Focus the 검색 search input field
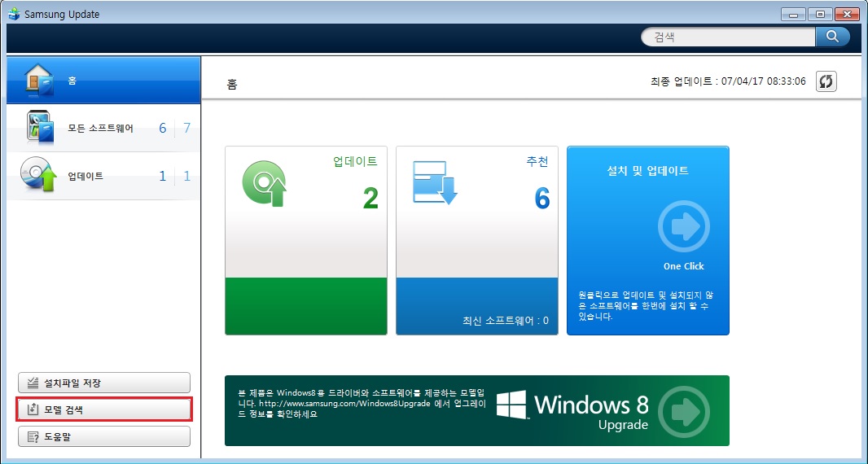The height and width of the screenshot is (464, 868). click(729, 37)
